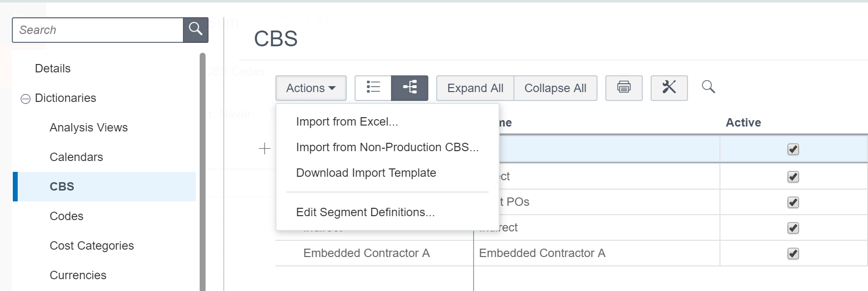Click the plus add row icon
The image size is (868, 291).
[265, 149]
